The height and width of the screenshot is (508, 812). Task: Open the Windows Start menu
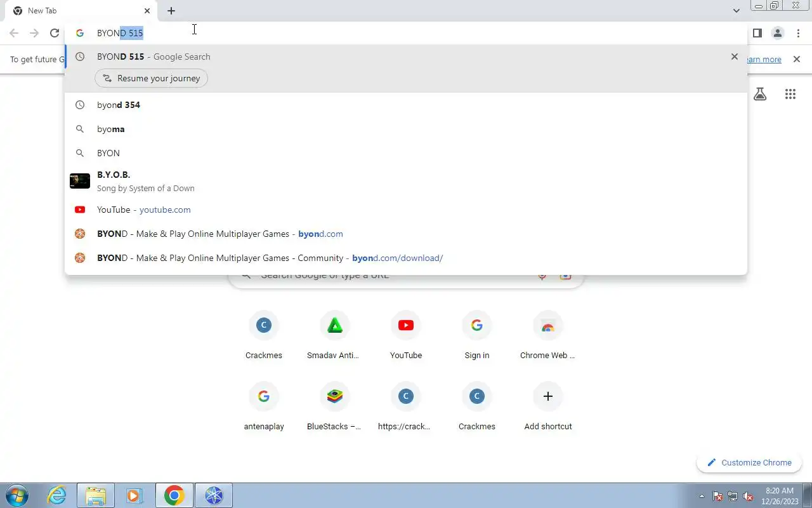17,495
